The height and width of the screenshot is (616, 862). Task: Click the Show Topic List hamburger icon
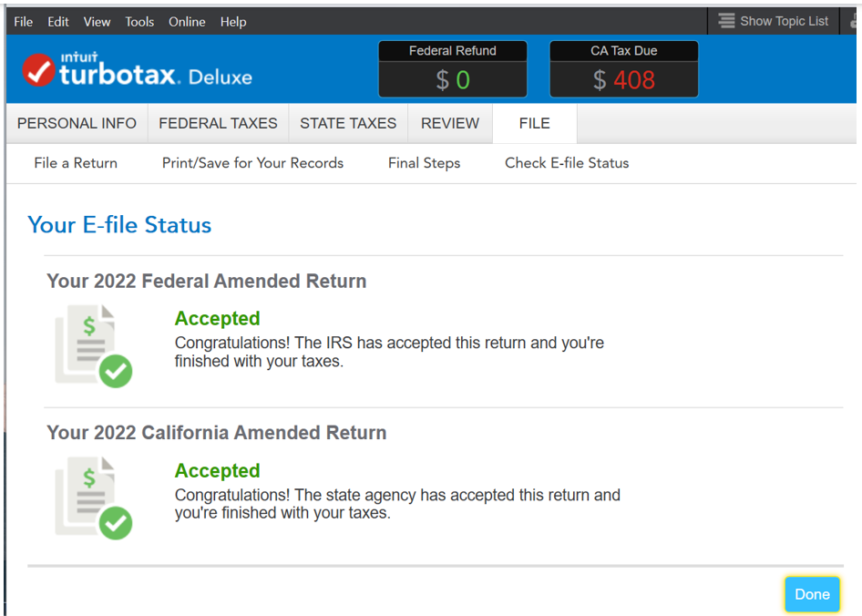pos(726,21)
